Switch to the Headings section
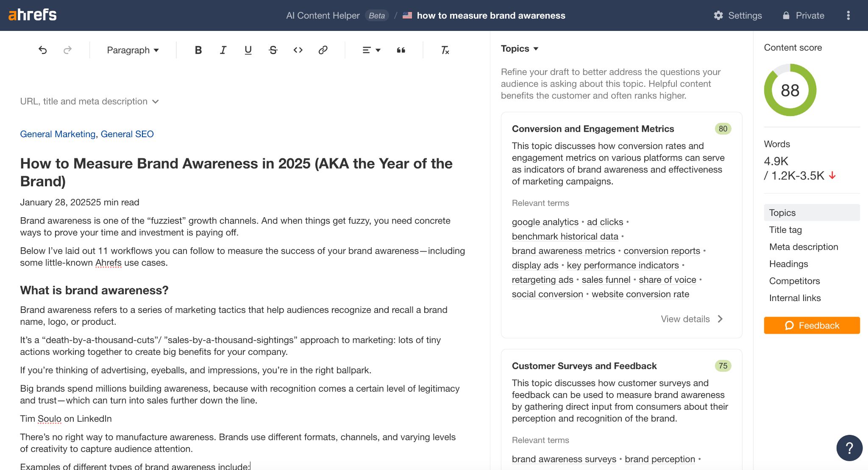868x470 pixels. pyautogui.click(x=788, y=264)
